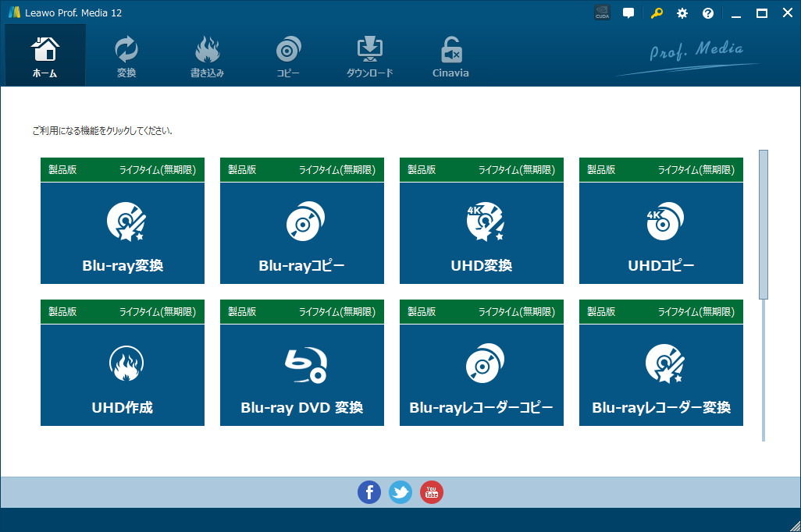Launch Blu-ray DVD 変換 module

click(302, 375)
